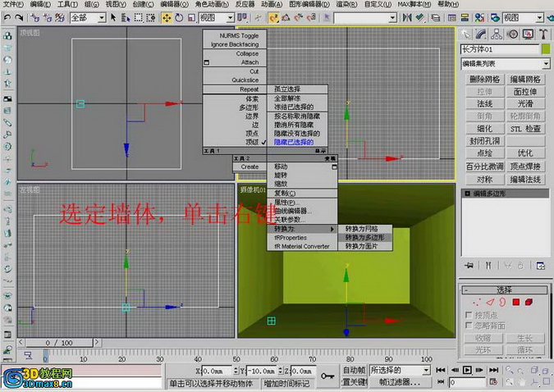
Task: Click the Select and Move toolbar tool
Action: [166, 17]
